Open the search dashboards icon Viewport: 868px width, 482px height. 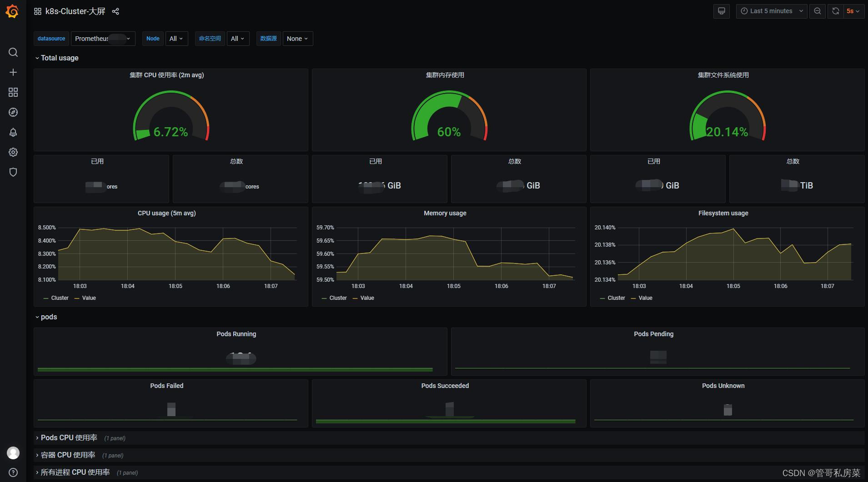coord(13,52)
